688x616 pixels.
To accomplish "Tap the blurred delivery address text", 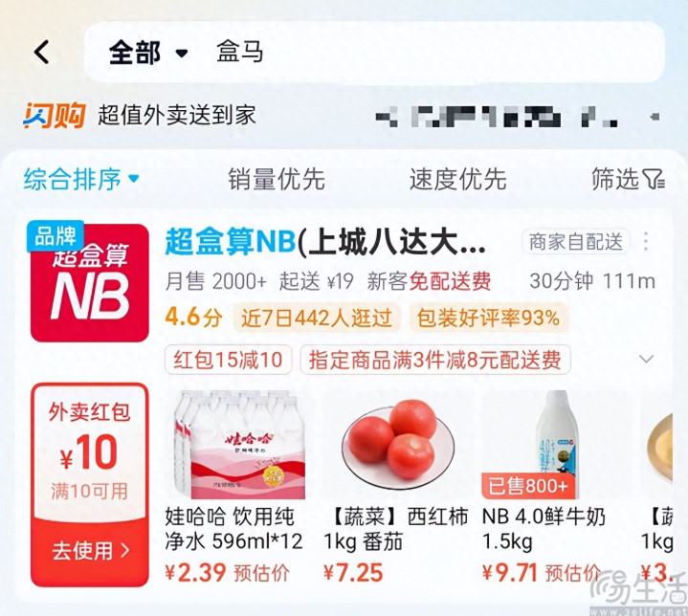I will coord(518,117).
